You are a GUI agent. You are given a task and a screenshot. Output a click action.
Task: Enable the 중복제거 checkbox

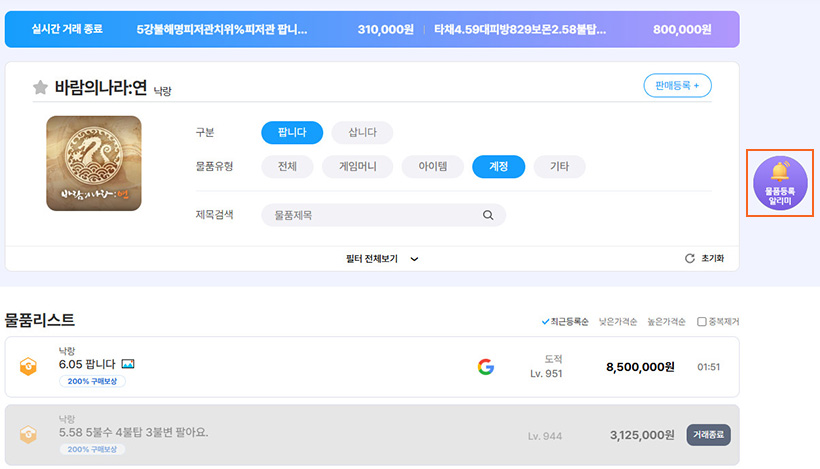(x=701, y=321)
